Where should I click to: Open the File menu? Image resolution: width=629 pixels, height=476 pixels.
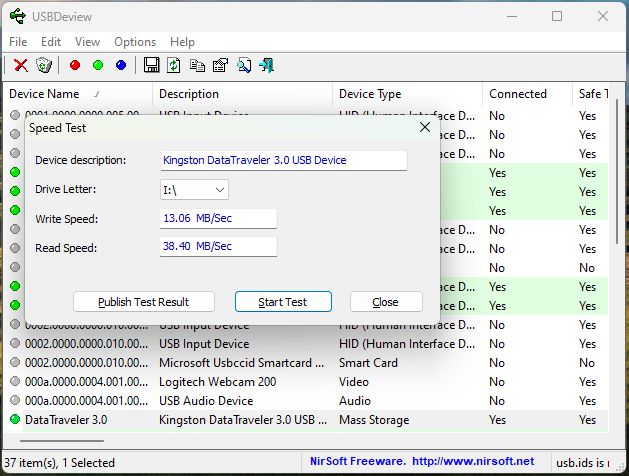coord(18,42)
